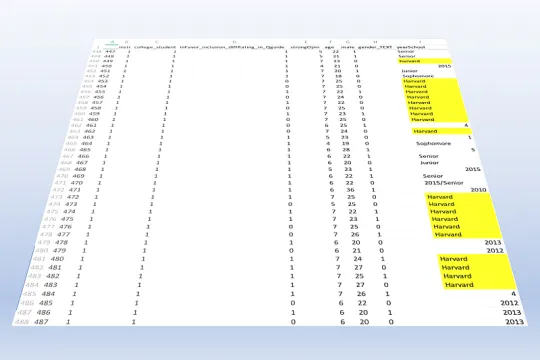Click yearSchool value 4 in row 484
This screenshot has height=360, width=540.
click(x=513, y=294)
